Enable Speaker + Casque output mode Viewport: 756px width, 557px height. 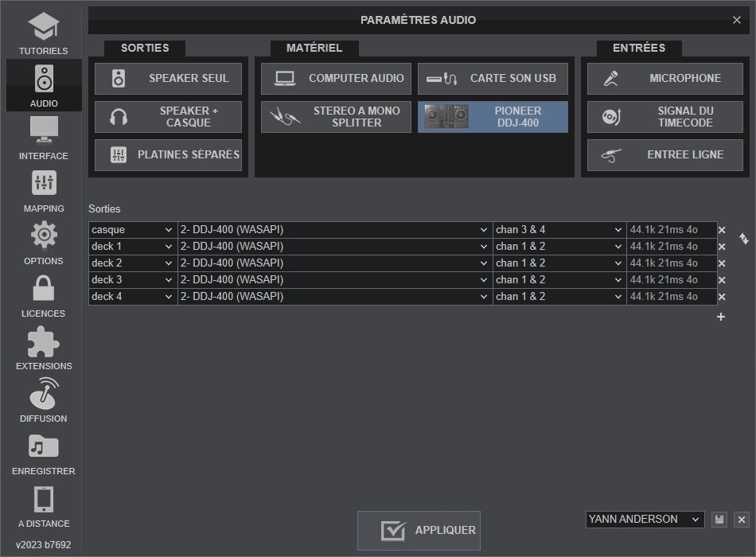tap(168, 117)
